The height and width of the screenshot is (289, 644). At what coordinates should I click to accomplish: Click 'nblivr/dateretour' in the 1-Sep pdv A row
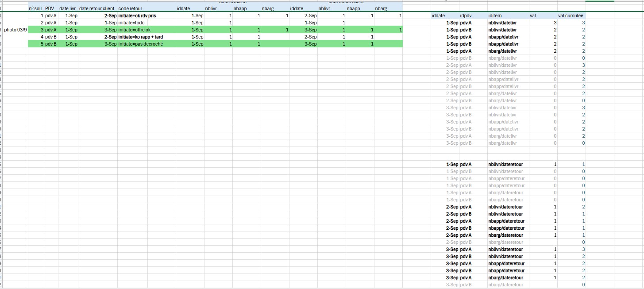[x=505, y=164]
